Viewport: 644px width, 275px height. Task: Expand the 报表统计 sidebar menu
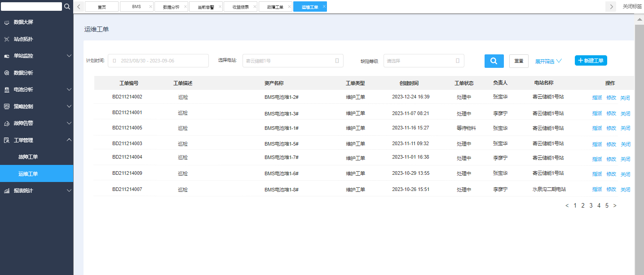(x=69, y=191)
